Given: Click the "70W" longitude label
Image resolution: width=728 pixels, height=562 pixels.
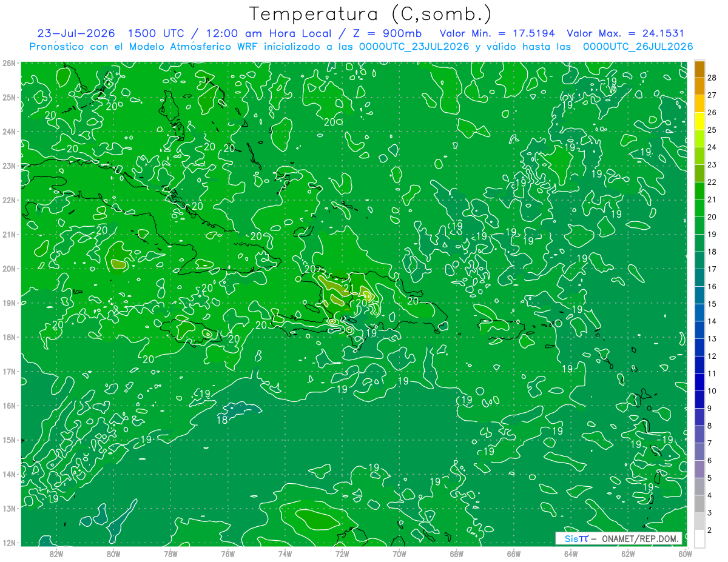Looking at the screenshot, I should [399, 554].
